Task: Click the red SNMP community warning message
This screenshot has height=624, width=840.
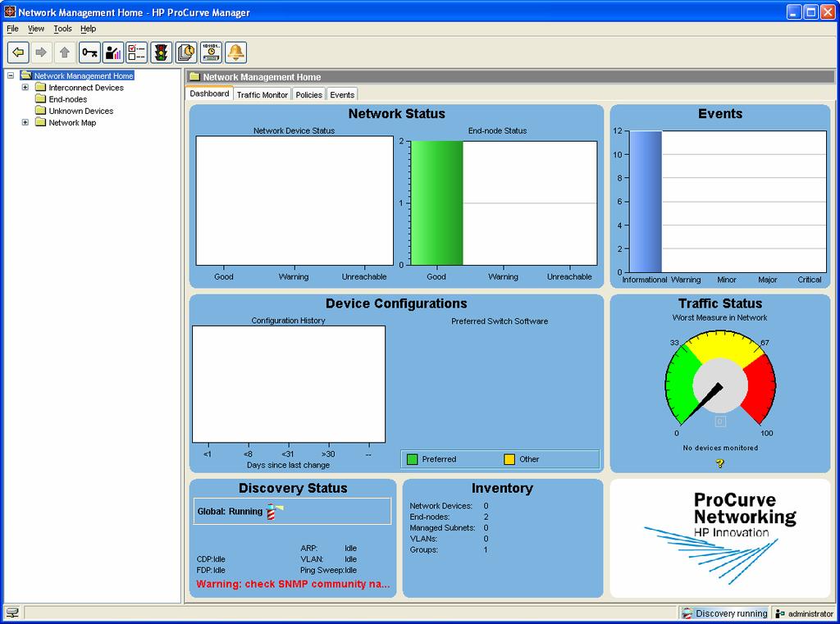Action: pyautogui.click(x=293, y=584)
